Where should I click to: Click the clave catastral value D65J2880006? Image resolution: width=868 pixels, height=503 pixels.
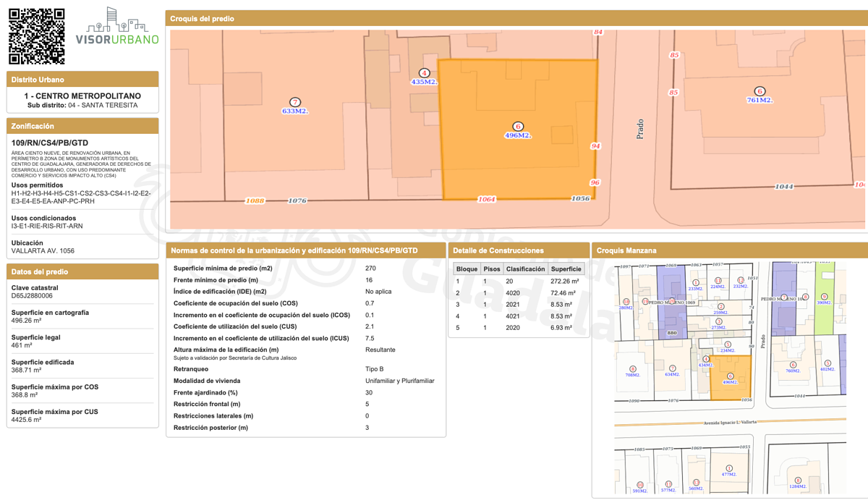pyautogui.click(x=32, y=296)
